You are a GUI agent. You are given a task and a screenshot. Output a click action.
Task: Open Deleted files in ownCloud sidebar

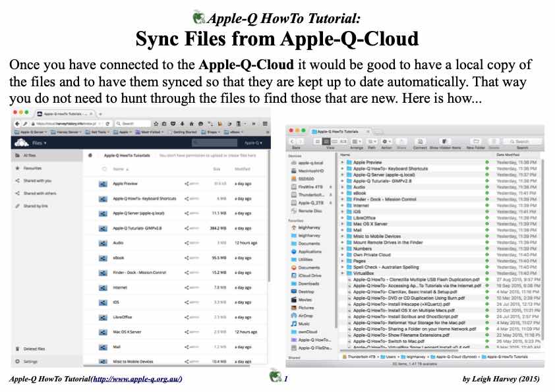point(30,349)
